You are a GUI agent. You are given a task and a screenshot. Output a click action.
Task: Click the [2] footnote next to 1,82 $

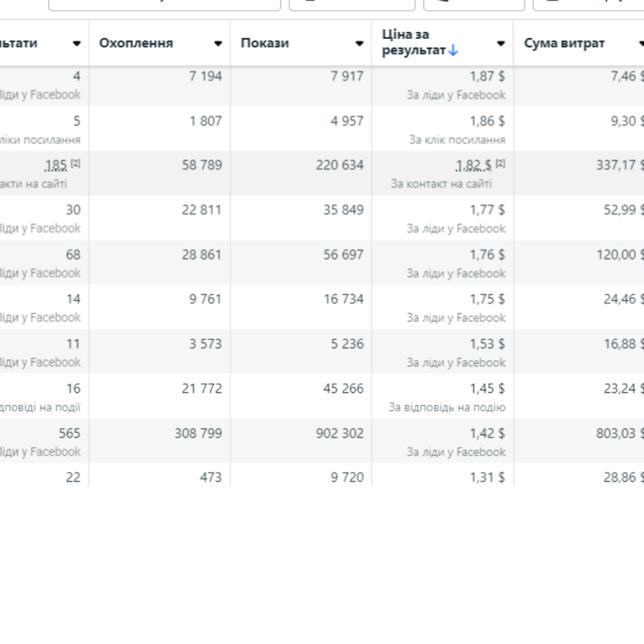pos(500,163)
